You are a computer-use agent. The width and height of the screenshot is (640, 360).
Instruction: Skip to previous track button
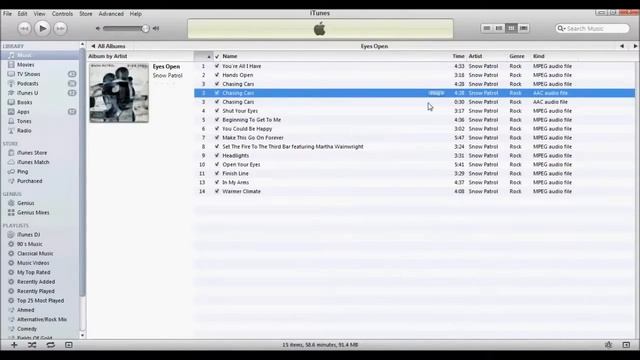24,28
